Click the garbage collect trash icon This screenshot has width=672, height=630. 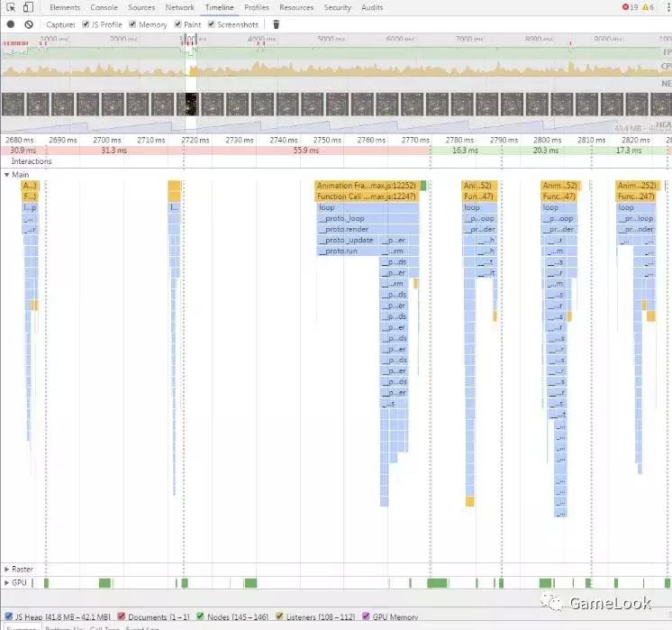point(277,24)
